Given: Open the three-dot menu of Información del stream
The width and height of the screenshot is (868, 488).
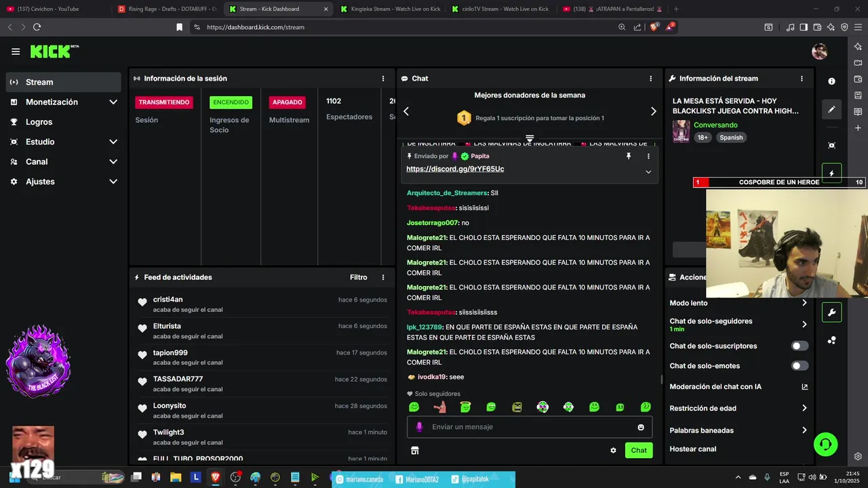Looking at the screenshot, I should 802,79.
